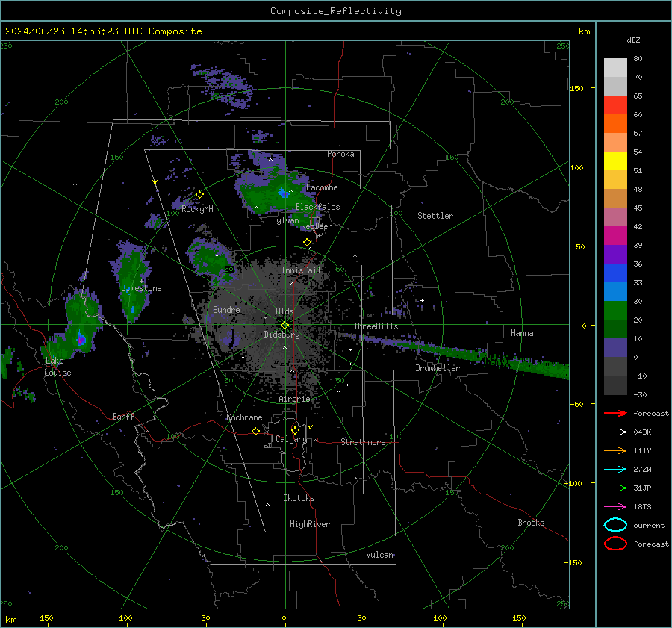
Task: Click the Ponoka label
Action: point(340,154)
